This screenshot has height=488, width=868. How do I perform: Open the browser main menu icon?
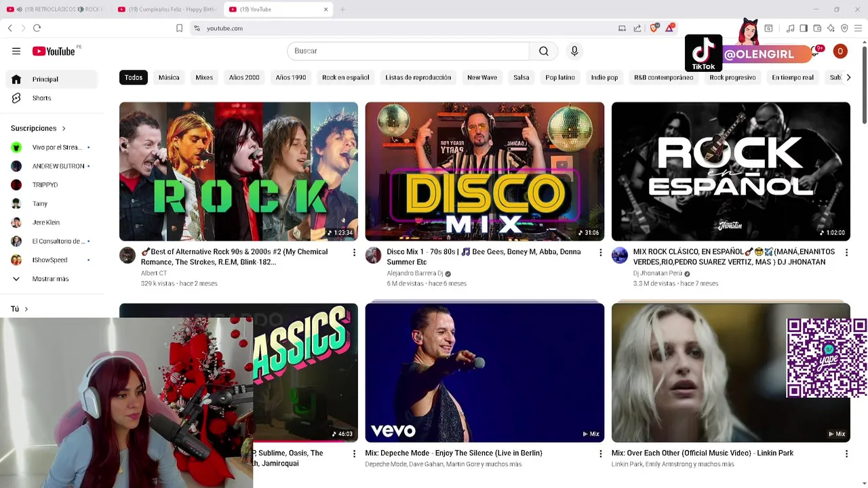pos(858,28)
